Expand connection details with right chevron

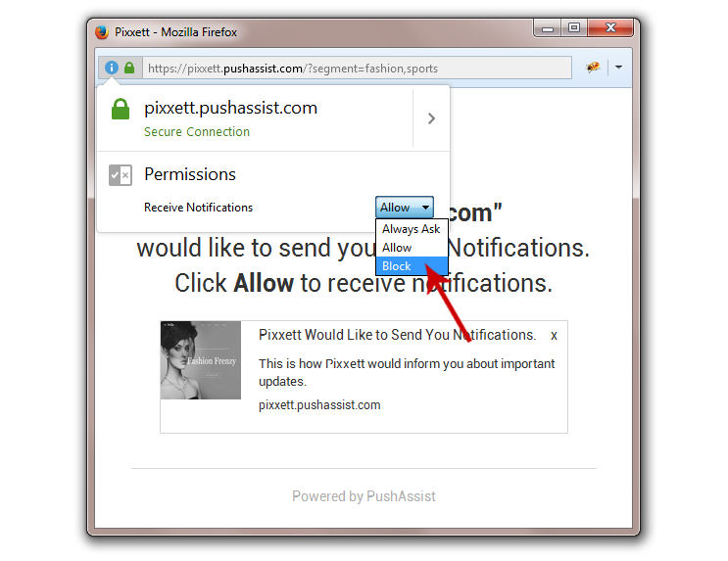point(431,118)
